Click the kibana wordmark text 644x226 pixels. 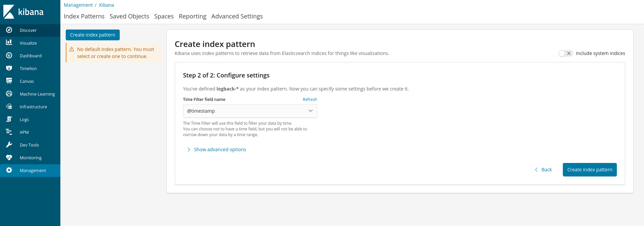pyautogui.click(x=31, y=12)
